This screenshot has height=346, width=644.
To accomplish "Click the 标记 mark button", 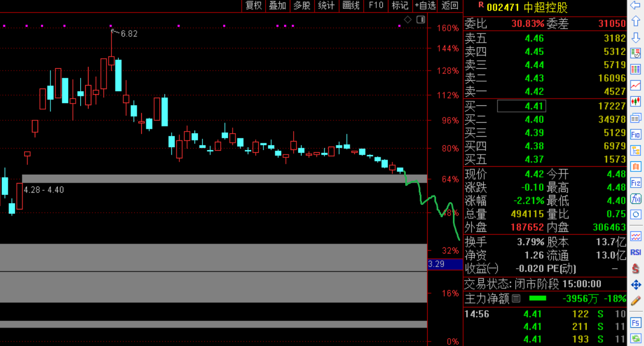I will 400,6.
